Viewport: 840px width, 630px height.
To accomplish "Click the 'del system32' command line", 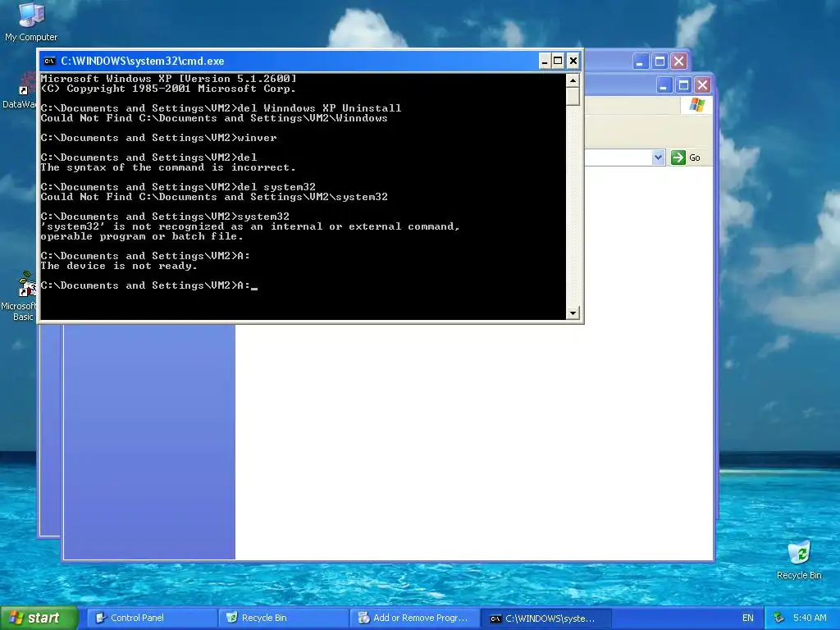I will 178,187.
